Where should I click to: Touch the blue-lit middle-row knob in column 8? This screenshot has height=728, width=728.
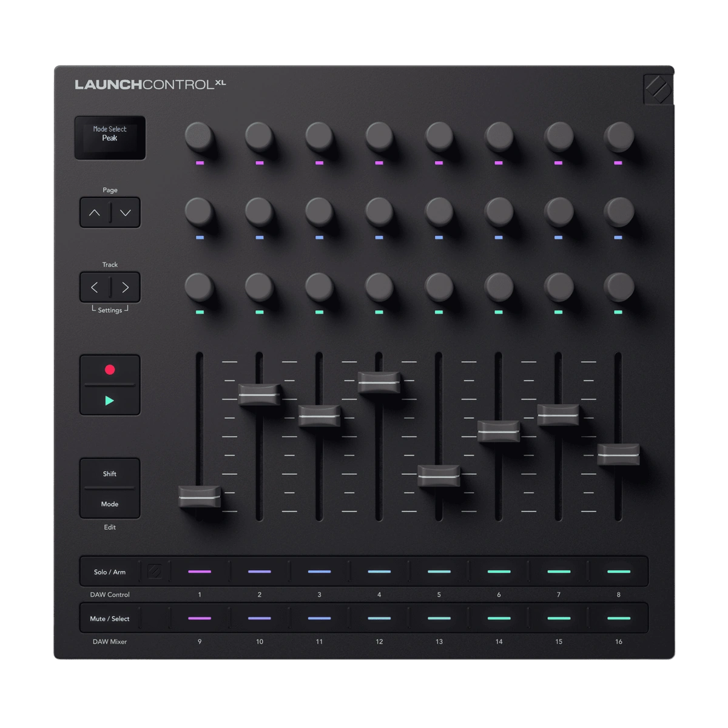(618, 211)
